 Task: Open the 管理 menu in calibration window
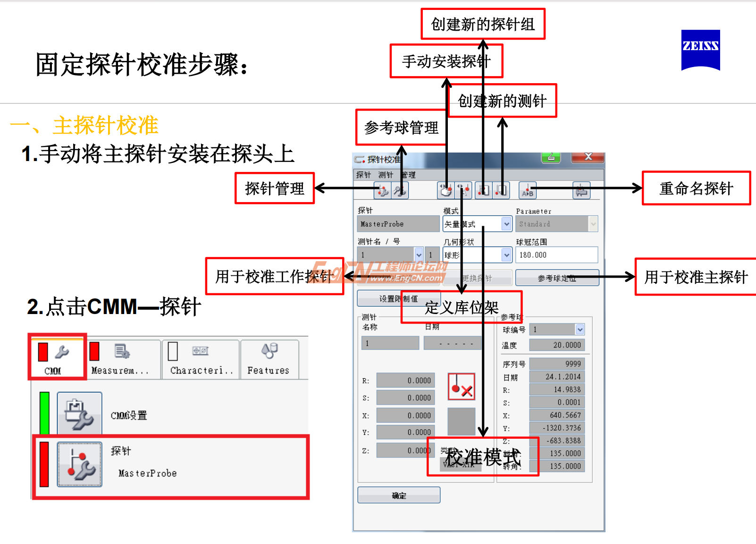coord(408,175)
